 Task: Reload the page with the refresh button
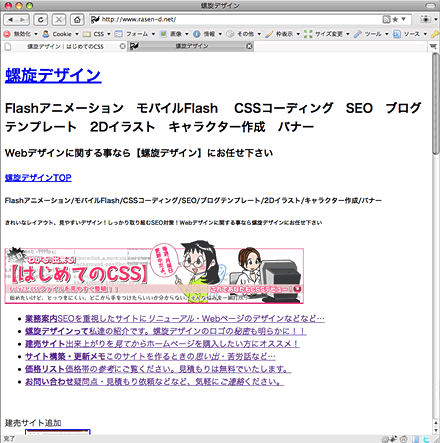tap(40, 20)
